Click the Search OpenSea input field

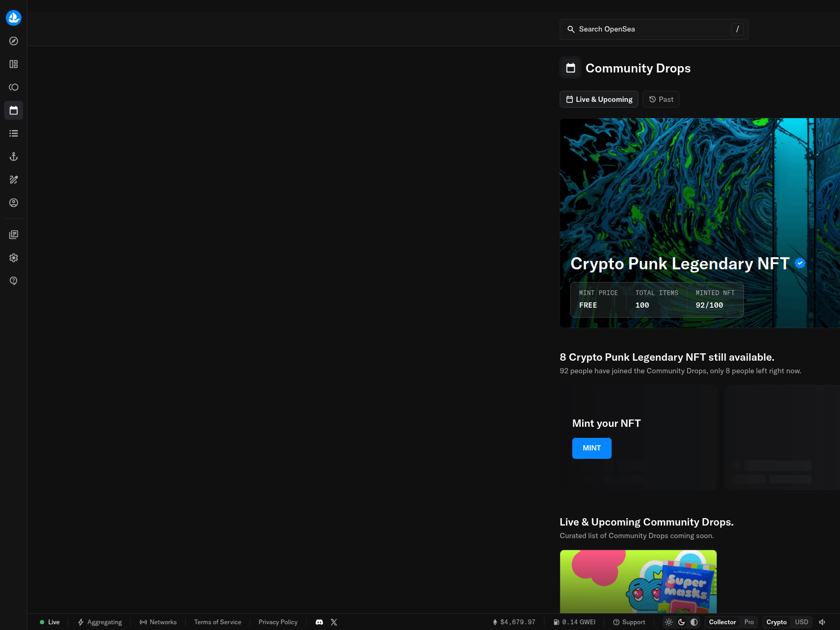point(654,29)
